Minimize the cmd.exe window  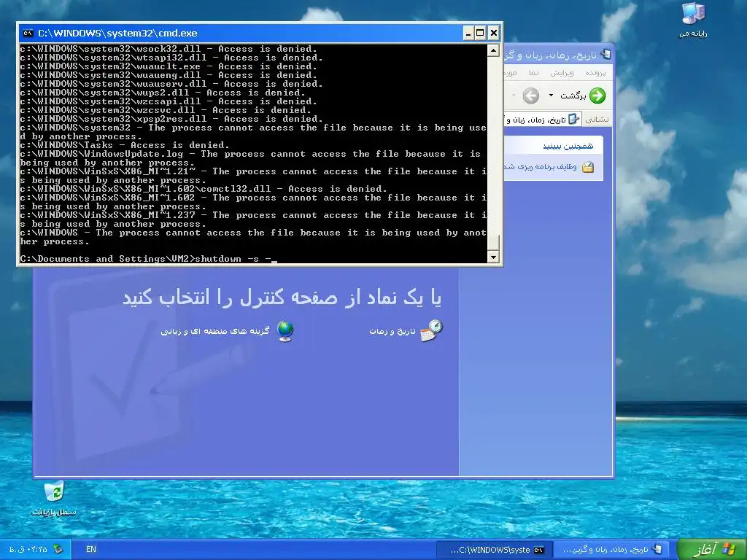(468, 33)
